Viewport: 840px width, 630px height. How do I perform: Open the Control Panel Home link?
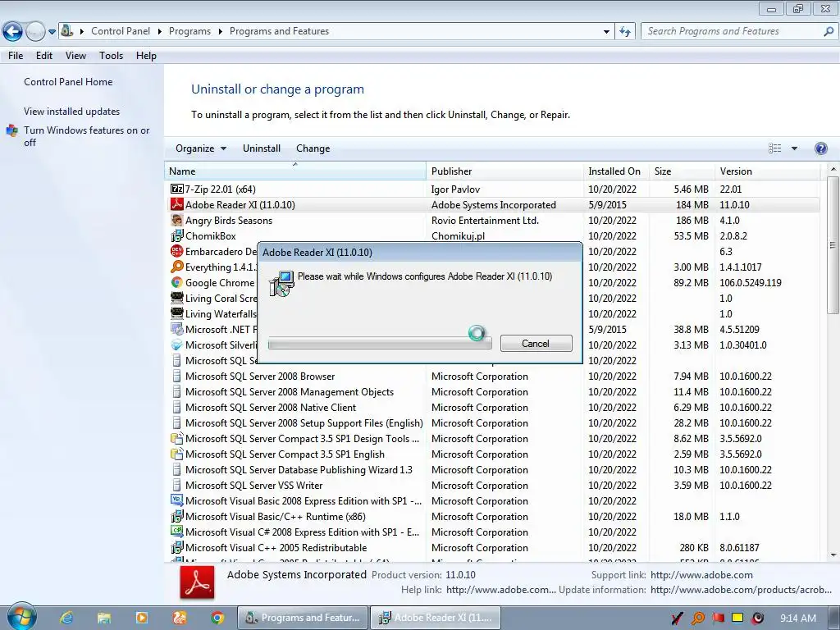68,82
